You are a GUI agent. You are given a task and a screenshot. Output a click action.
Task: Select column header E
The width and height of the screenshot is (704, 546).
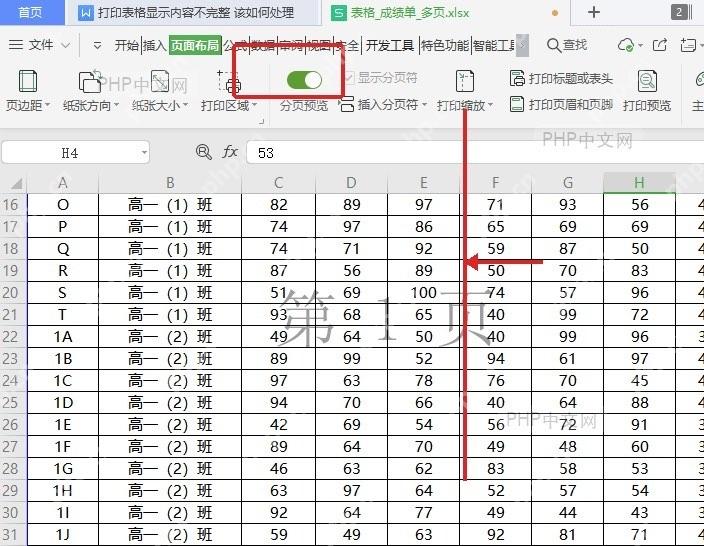point(423,183)
